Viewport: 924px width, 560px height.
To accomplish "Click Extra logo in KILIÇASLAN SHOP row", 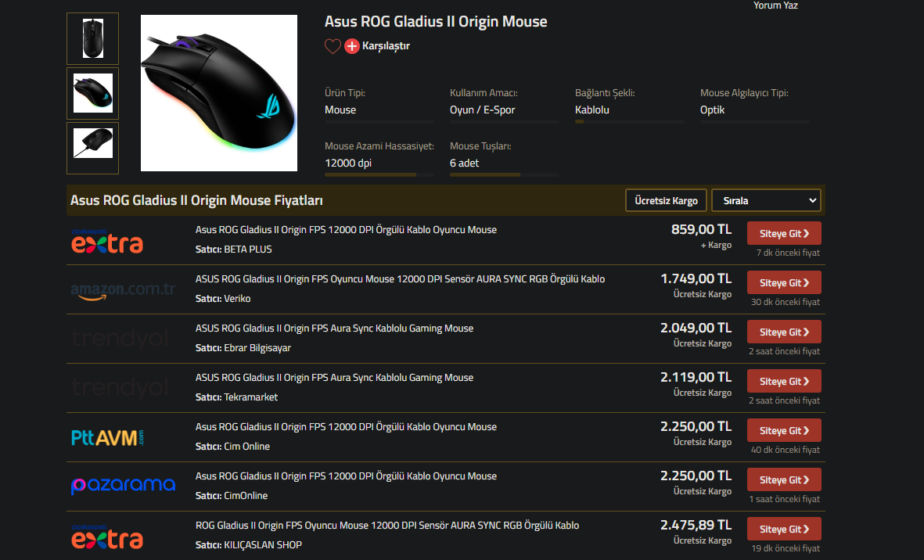I will 107,537.
